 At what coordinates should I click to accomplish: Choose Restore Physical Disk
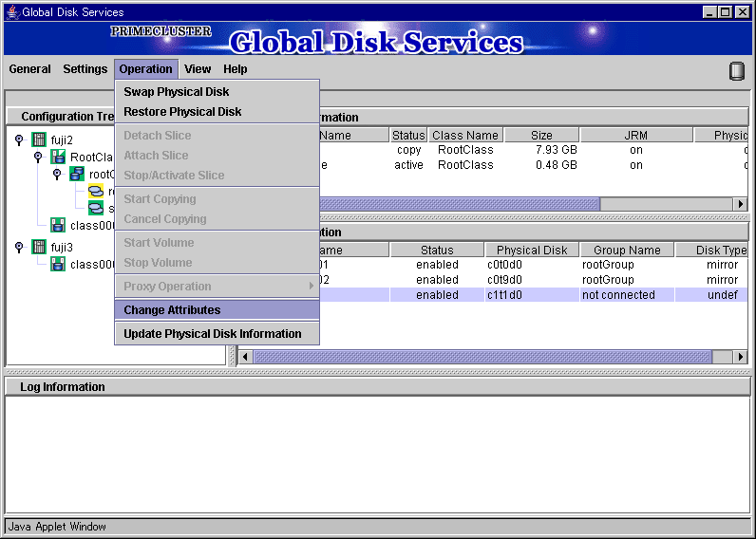(x=217, y=112)
